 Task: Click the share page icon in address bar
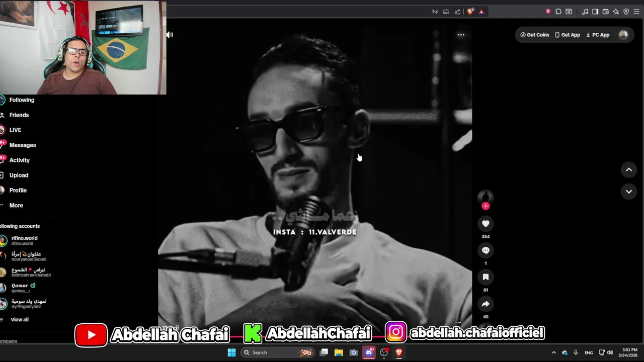click(x=457, y=12)
